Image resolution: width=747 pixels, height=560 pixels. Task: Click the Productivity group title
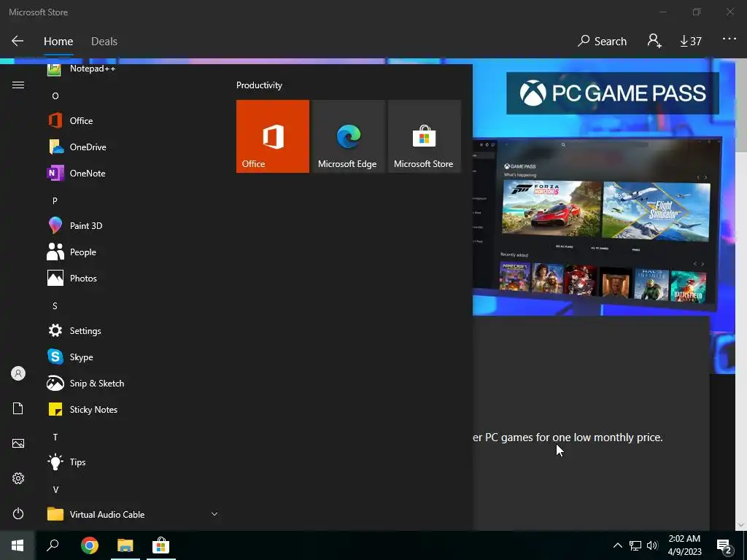259,85
